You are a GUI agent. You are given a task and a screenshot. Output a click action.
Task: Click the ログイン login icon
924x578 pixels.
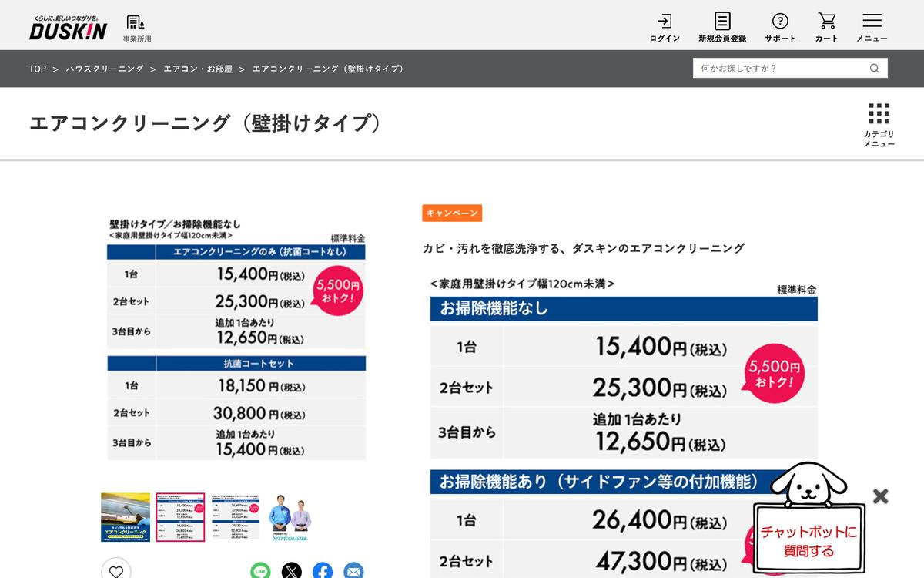click(665, 27)
